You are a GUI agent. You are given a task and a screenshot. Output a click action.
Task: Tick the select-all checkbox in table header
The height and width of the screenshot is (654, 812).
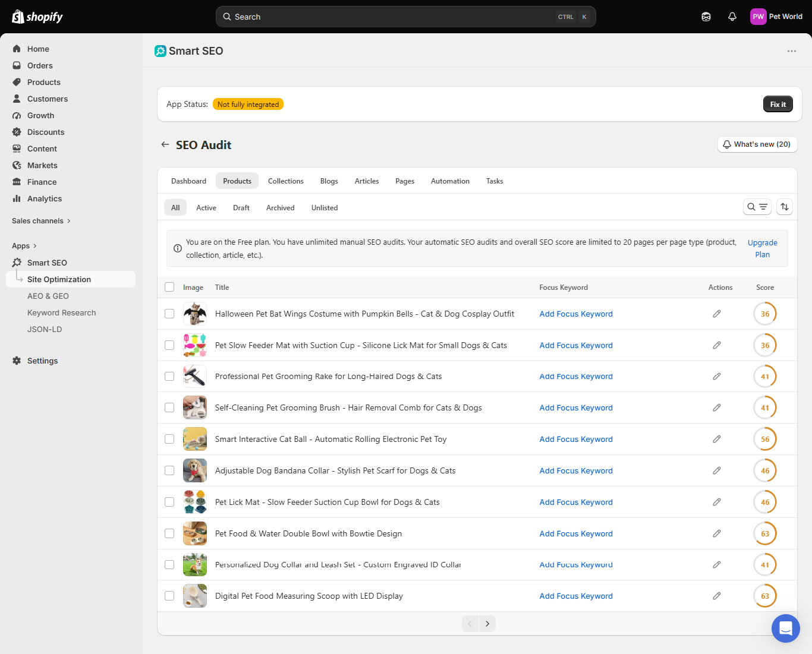coord(169,287)
